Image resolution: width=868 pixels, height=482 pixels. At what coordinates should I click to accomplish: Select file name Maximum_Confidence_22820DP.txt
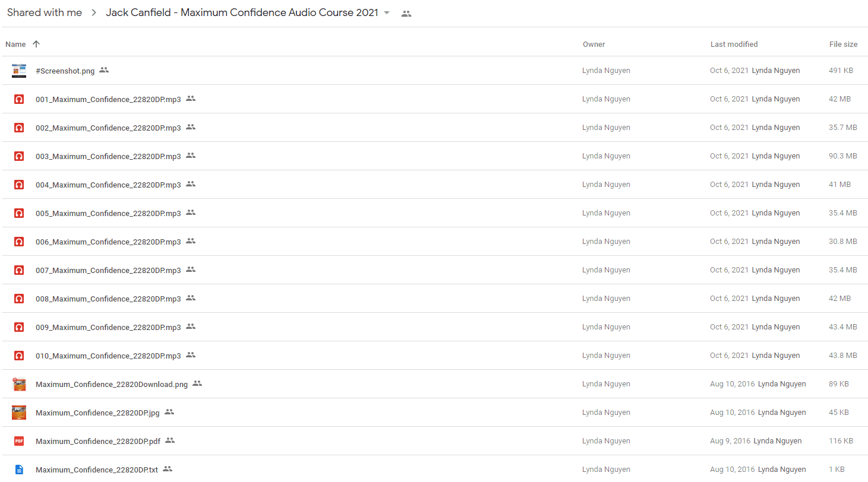tap(97, 470)
